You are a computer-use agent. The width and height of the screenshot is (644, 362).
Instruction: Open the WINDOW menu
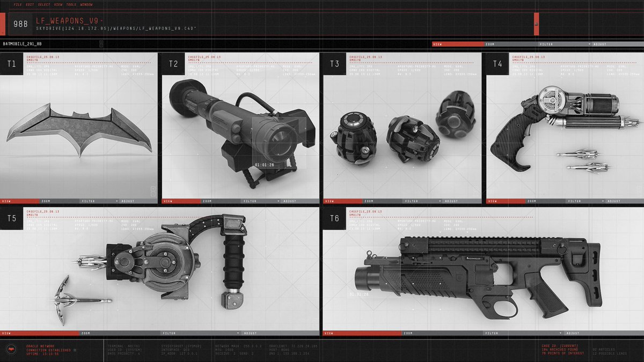pyautogui.click(x=86, y=4)
